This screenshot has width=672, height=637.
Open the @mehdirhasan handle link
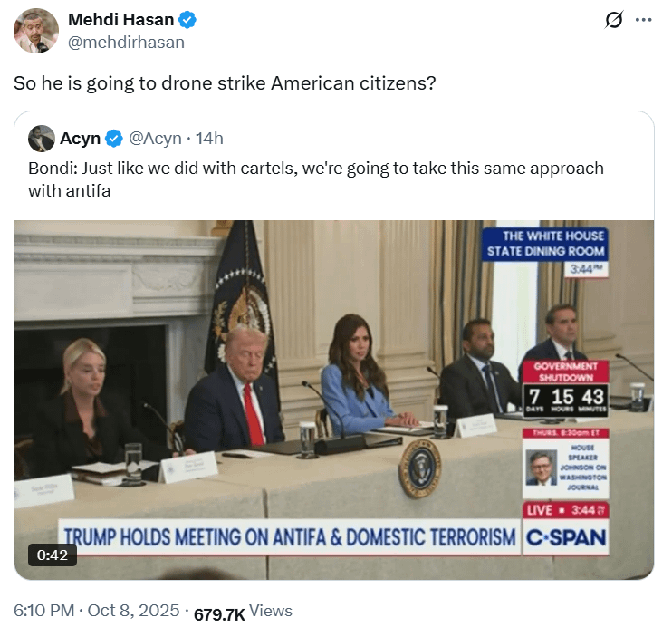(x=127, y=43)
